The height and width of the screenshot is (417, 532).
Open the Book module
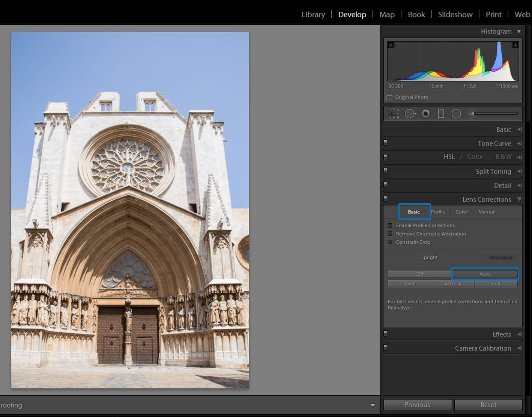click(x=416, y=15)
